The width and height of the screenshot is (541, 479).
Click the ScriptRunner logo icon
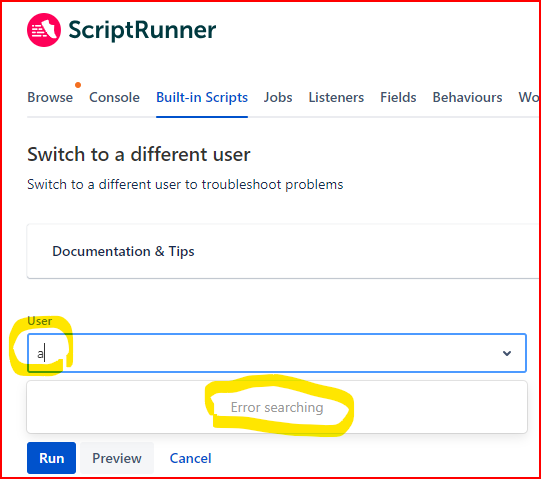click(44, 30)
